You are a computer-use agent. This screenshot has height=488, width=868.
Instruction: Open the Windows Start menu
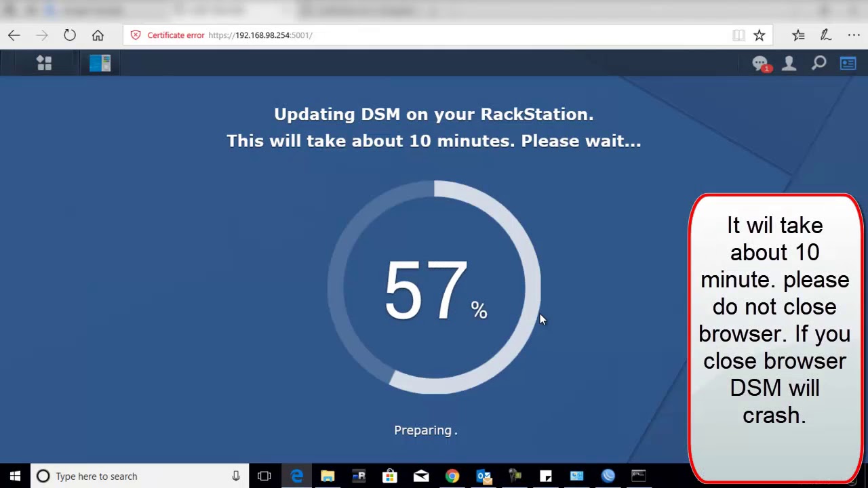15,476
